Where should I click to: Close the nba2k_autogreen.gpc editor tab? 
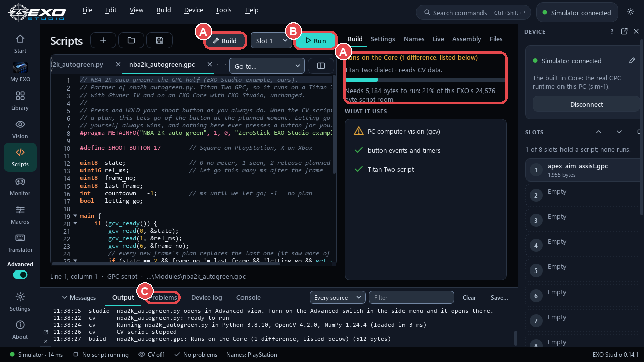(x=209, y=64)
